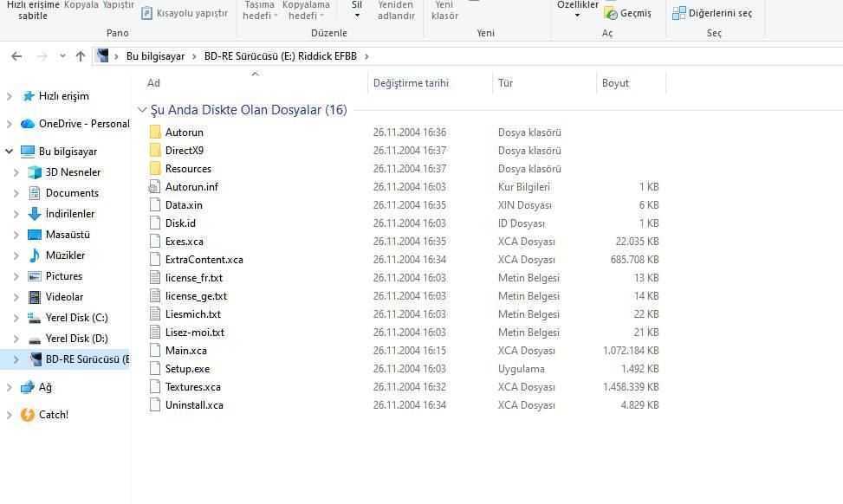Select license_ge.txt document

[196, 296]
